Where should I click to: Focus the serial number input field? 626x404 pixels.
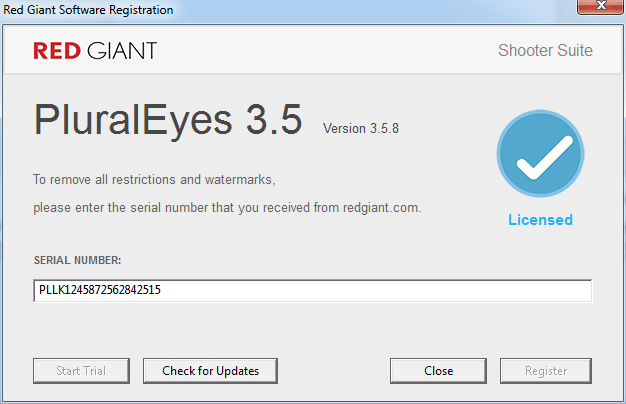click(313, 290)
